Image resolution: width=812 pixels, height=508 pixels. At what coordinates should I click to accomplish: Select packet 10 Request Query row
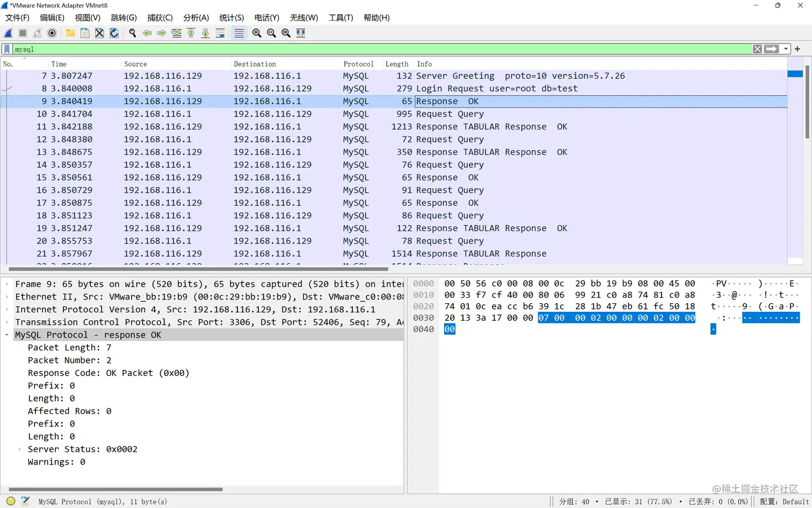[x=394, y=114]
